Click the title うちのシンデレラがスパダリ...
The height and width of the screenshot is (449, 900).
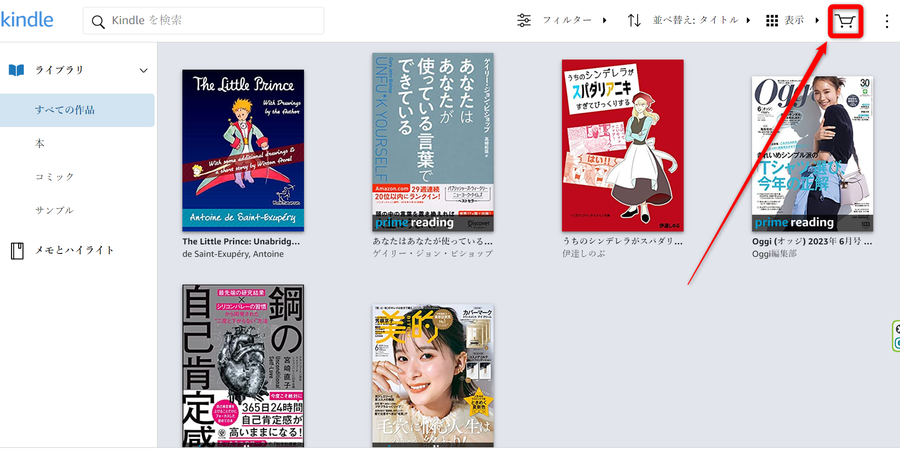[622, 242]
